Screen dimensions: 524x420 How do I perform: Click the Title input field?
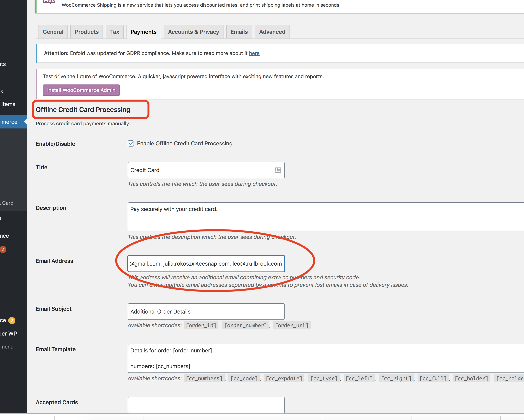(x=206, y=170)
